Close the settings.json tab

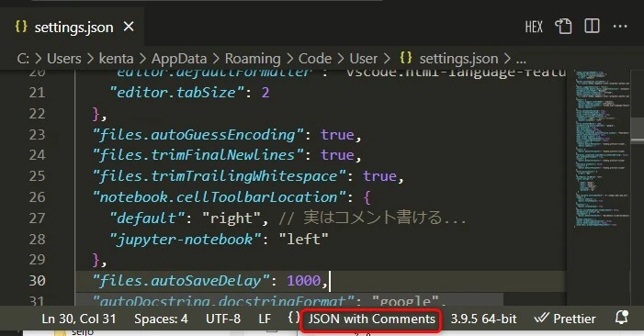click(129, 27)
